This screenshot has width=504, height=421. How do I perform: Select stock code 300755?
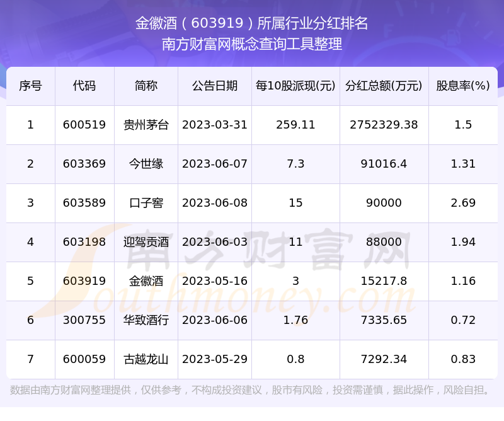84,320
